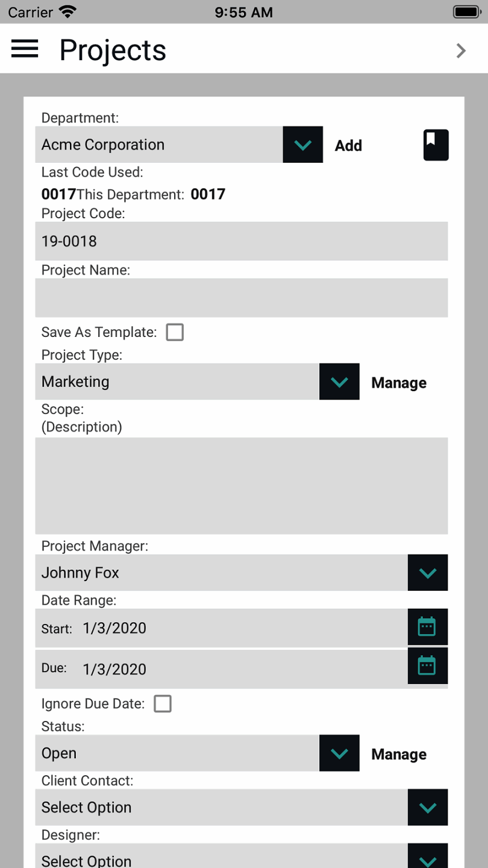Image resolution: width=488 pixels, height=868 pixels.
Task: Click Manage beside Project Type
Action: coord(399,383)
